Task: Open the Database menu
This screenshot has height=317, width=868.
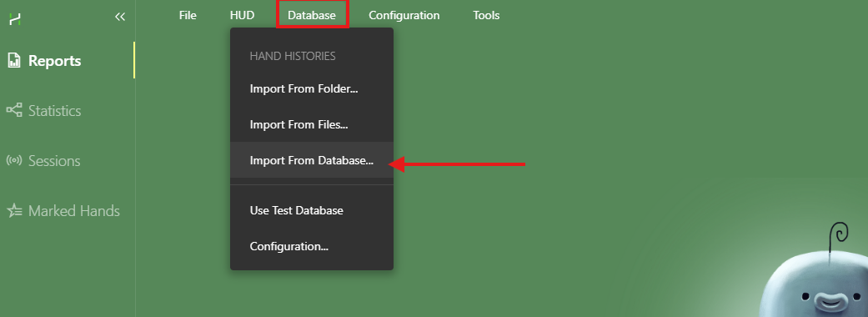Action: [x=312, y=16]
